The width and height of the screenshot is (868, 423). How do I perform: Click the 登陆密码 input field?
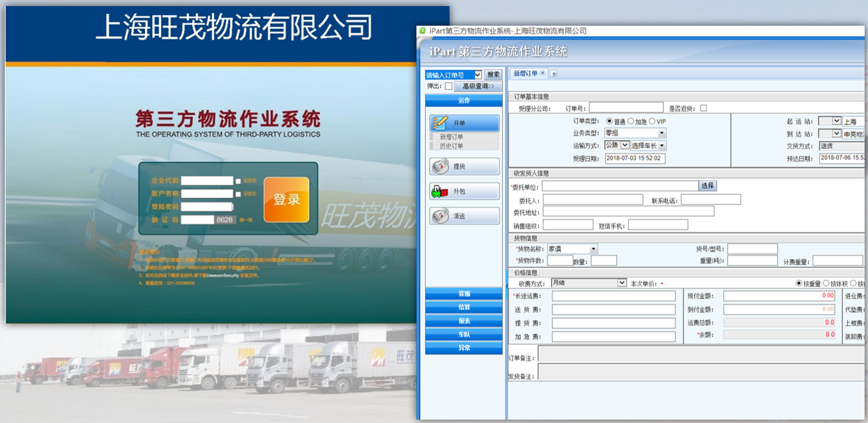tap(207, 206)
